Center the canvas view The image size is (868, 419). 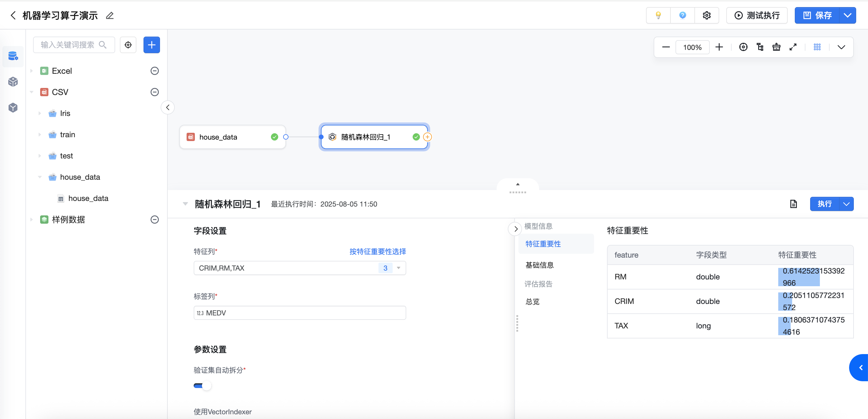coord(743,47)
